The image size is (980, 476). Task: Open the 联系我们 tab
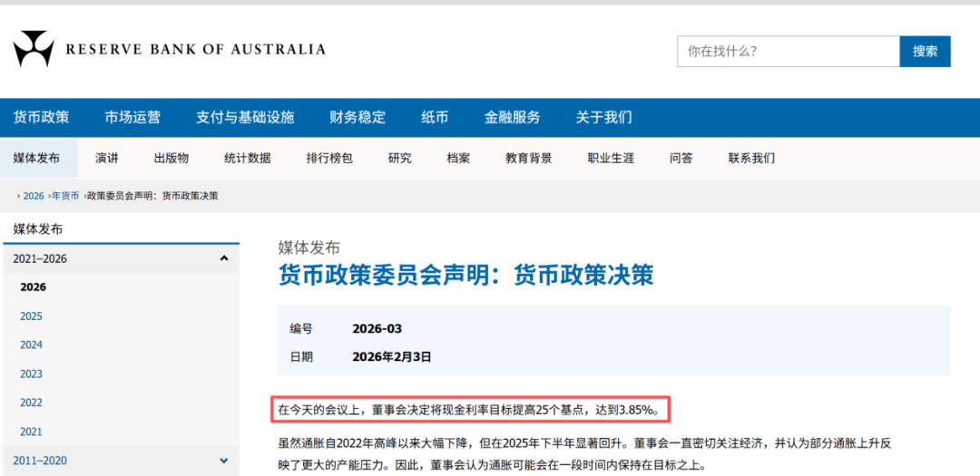pos(751,159)
